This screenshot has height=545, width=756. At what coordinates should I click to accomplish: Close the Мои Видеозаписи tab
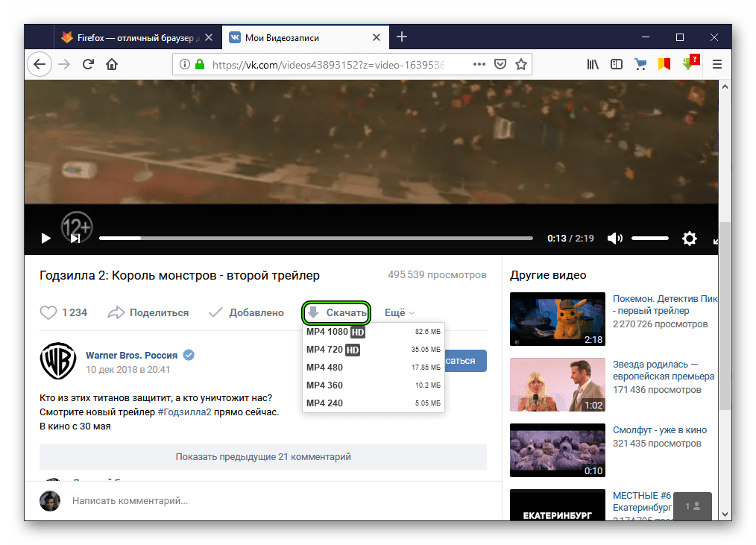point(377,37)
